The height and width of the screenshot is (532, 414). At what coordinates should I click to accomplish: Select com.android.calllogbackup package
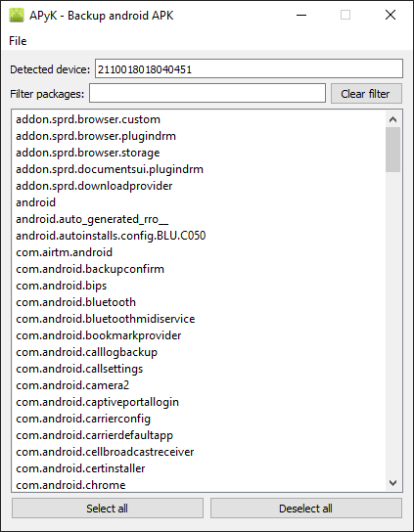point(199,352)
